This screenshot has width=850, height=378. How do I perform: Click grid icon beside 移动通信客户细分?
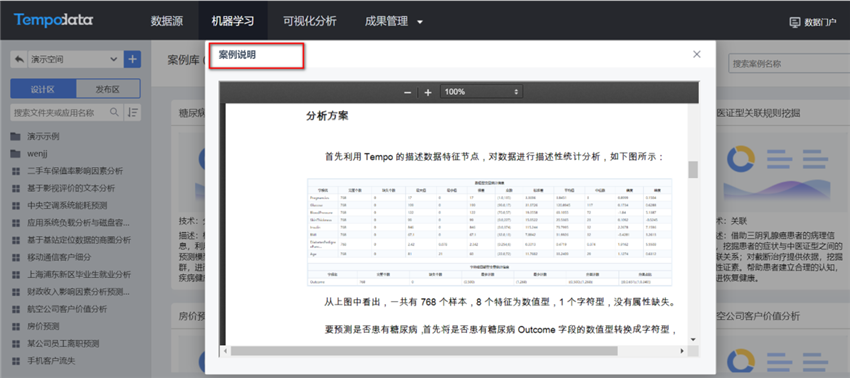tap(15, 258)
